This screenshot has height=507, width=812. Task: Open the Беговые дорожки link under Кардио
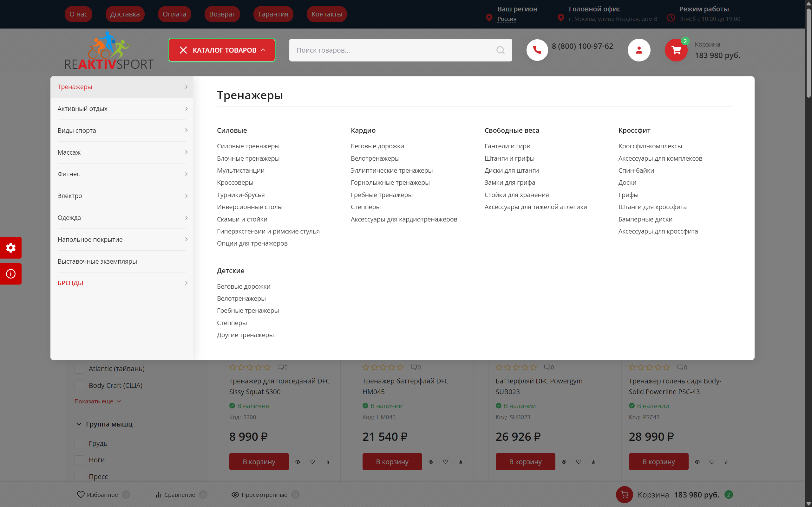click(377, 146)
